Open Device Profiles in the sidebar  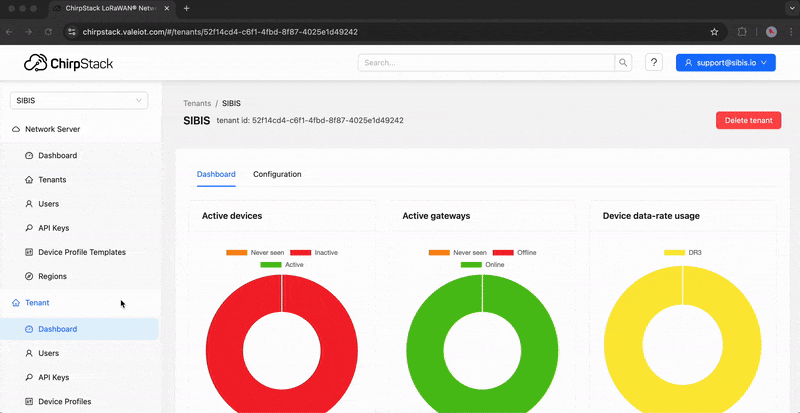(x=65, y=401)
